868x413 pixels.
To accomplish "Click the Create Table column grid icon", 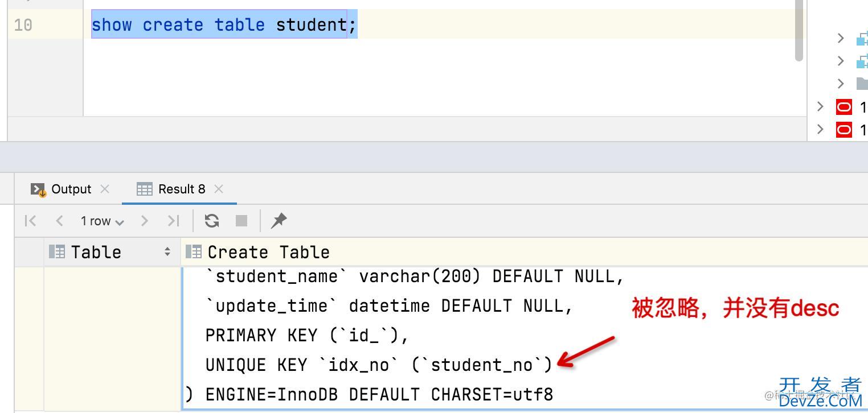I will point(194,251).
